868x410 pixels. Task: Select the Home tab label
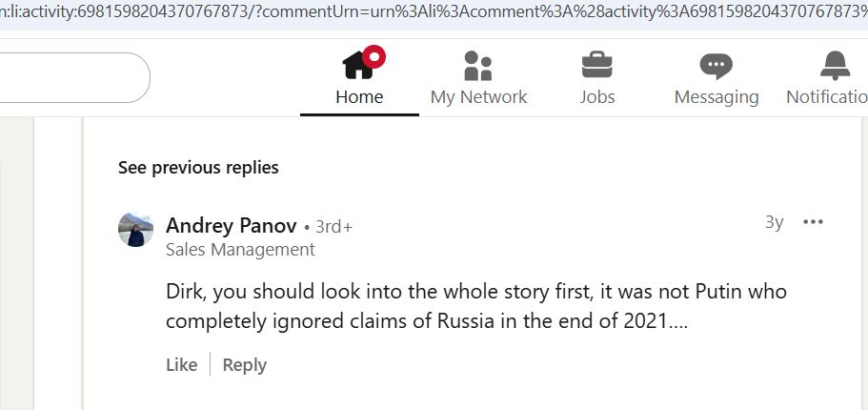click(359, 96)
